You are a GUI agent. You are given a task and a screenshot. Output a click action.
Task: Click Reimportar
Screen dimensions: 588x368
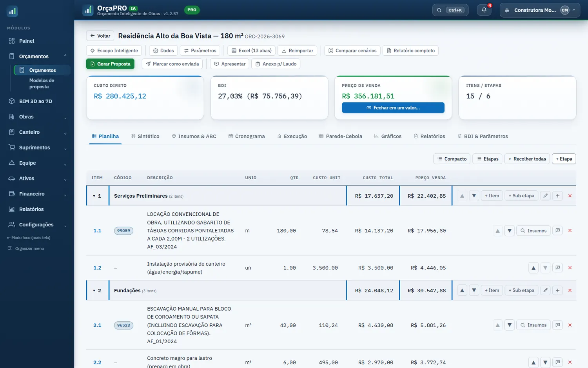(297, 51)
